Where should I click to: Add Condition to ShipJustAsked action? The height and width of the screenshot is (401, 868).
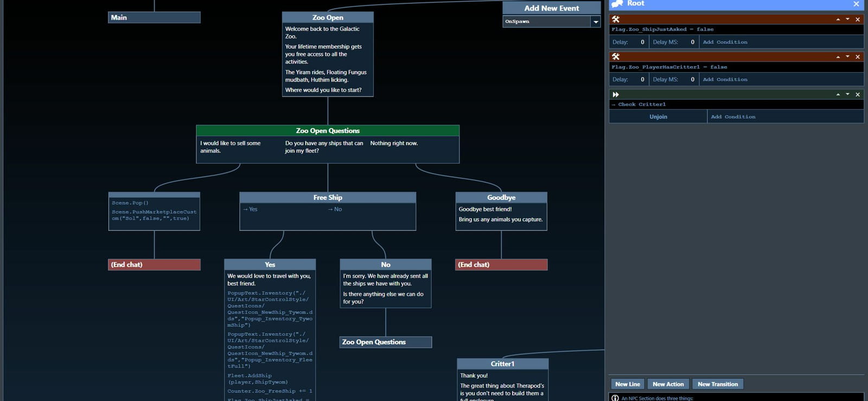725,42
